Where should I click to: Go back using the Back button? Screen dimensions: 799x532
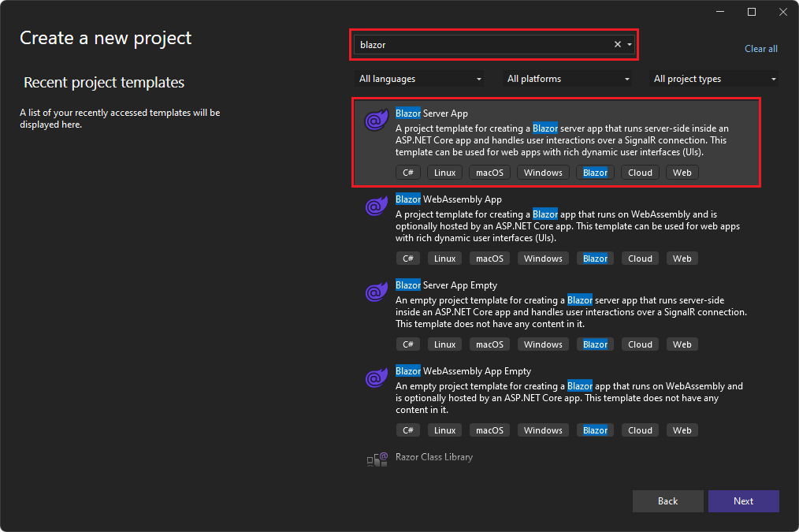pyautogui.click(x=667, y=501)
